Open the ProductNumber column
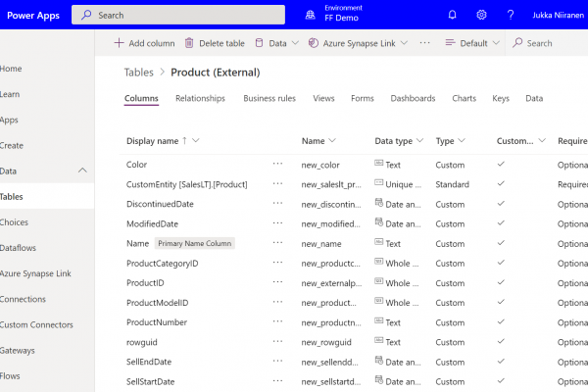 pos(157,322)
